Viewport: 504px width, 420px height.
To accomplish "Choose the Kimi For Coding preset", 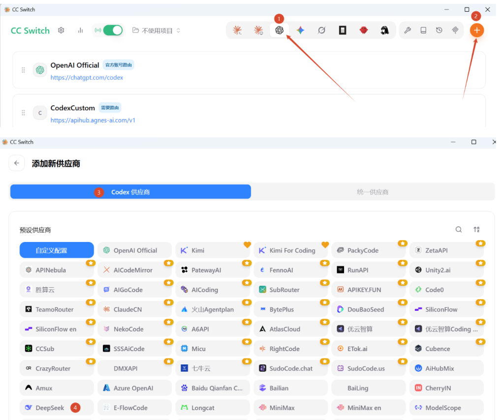I will pyautogui.click(x=290, y=250).
